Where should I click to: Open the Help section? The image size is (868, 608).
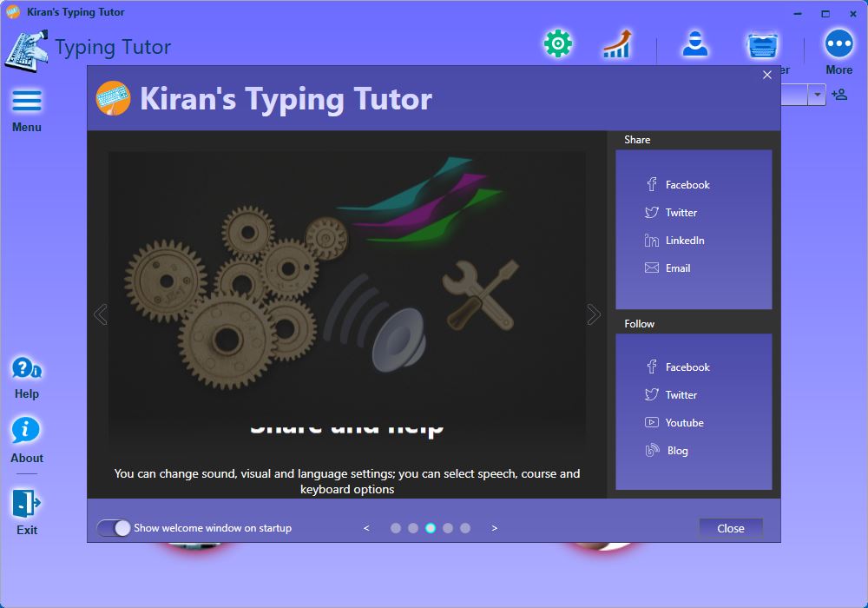point(27,378)
